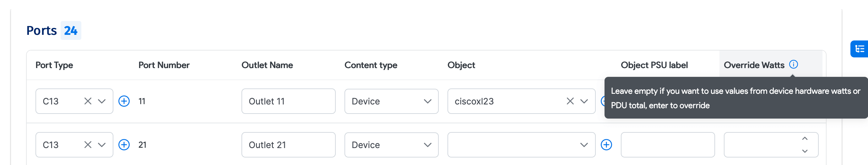This screenshot has height=165, width=868.
Task: Clear the ciscoxl23 object selection
Action: [x=570, y=101]
